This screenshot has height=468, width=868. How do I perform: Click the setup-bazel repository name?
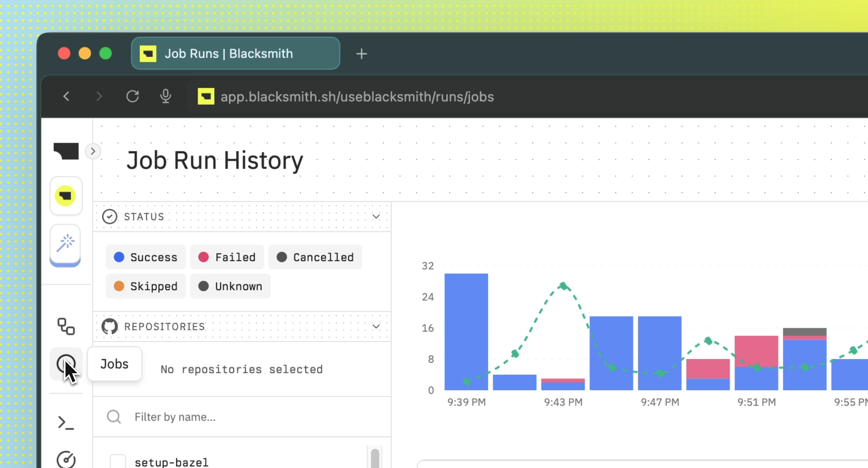click(171, 463)
